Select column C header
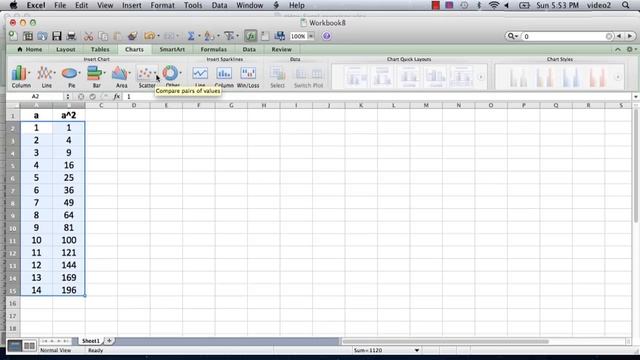The height and width of the screenshot is (360, 640). tap(101, 105)
